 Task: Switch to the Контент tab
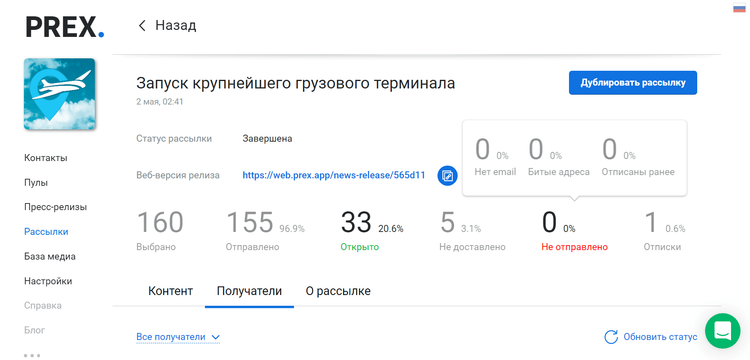click(170, 291)
